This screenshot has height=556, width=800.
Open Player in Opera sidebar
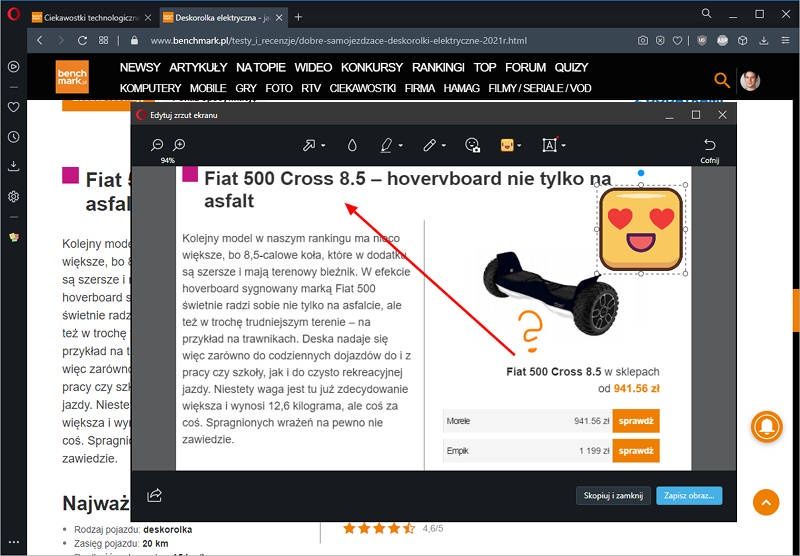coord(14,66)
